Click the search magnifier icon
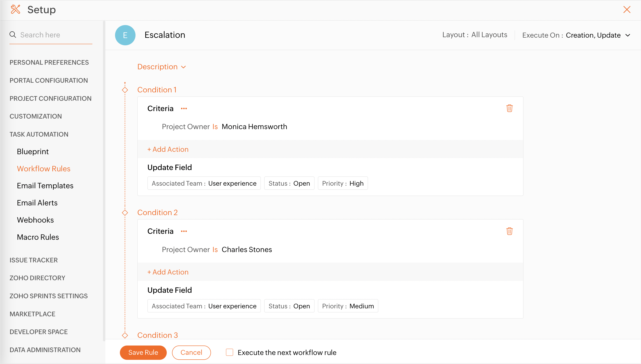This screenshot has height=364, width=641. tap(13, 35)
